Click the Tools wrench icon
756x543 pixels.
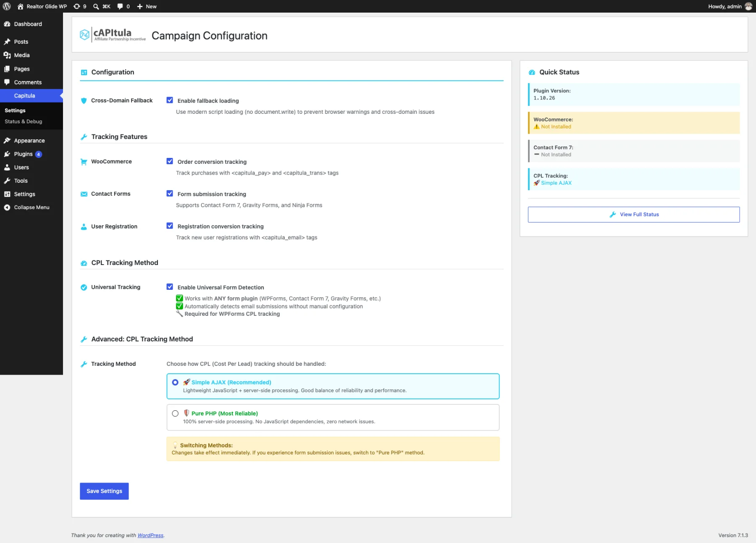7,181
